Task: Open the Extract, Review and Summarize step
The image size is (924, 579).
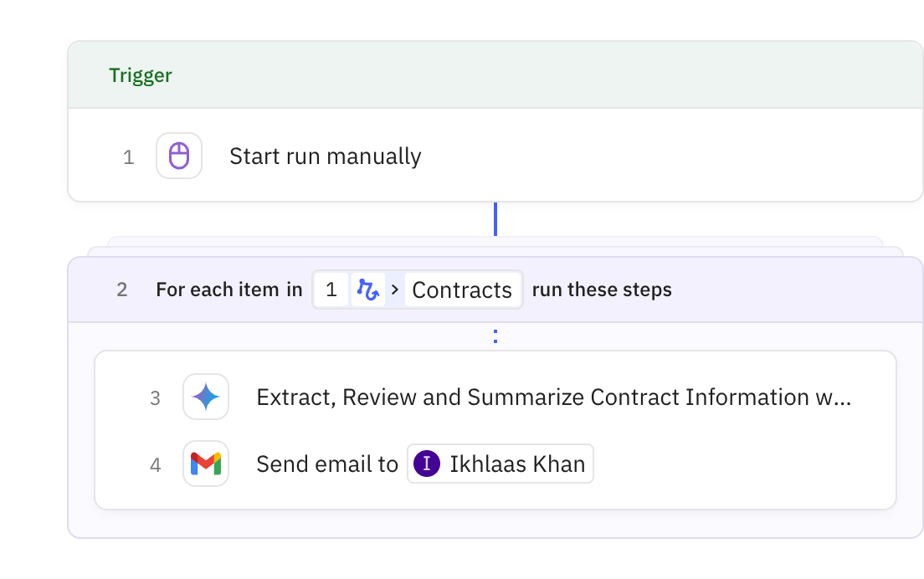Action: pos(552,397)
